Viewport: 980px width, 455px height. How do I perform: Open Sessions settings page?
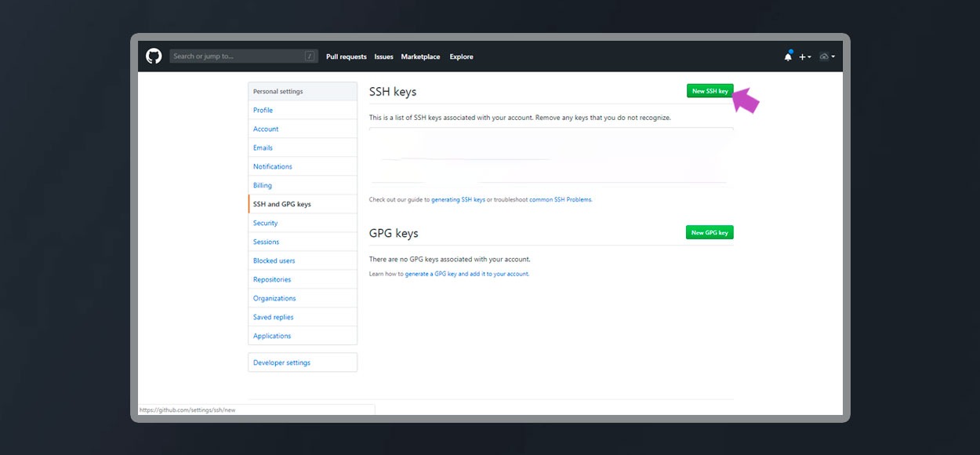coord(303,242)
